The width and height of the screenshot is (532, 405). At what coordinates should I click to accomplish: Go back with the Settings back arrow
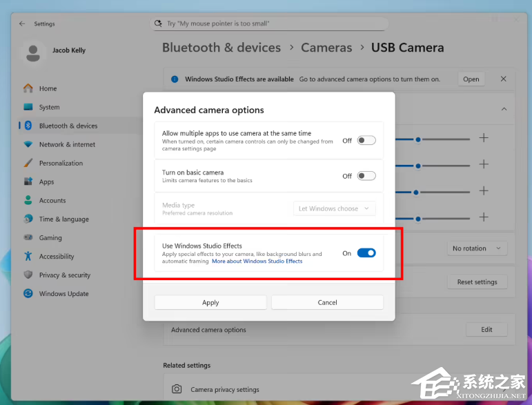[22, 23]
